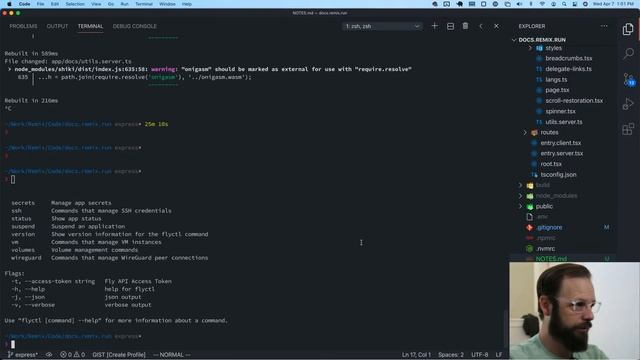The width and height of the screenshot is (640, 360).
Task: Click the eye icon in status bar
Action: 49,355
